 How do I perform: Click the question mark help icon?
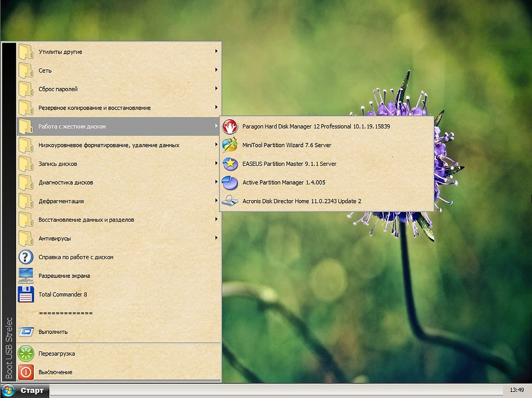point(26,257)
